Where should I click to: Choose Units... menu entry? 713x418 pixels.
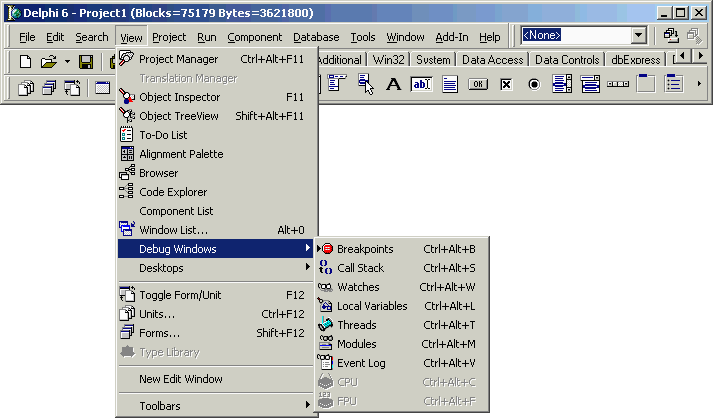(216, 314)
